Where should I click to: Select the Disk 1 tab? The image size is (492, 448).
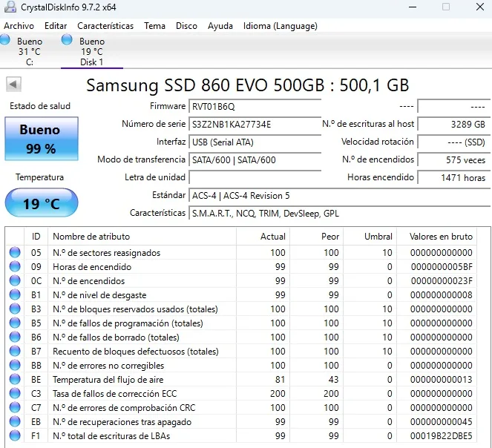pos(91,51)
